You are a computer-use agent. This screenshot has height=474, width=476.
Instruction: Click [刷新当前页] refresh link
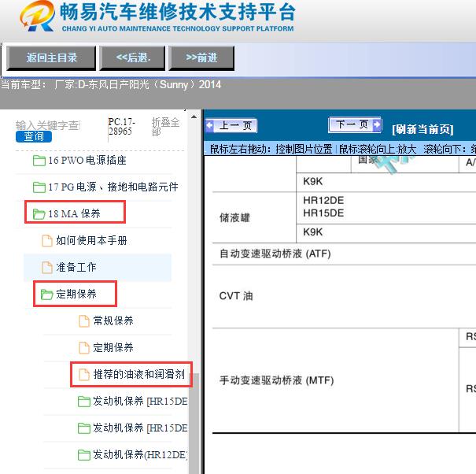coord(422,129)
